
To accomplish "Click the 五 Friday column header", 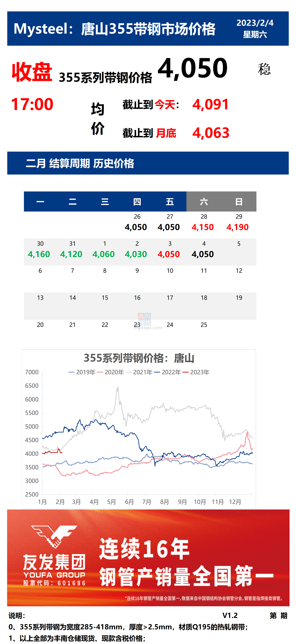I will [x=170, y=202].
